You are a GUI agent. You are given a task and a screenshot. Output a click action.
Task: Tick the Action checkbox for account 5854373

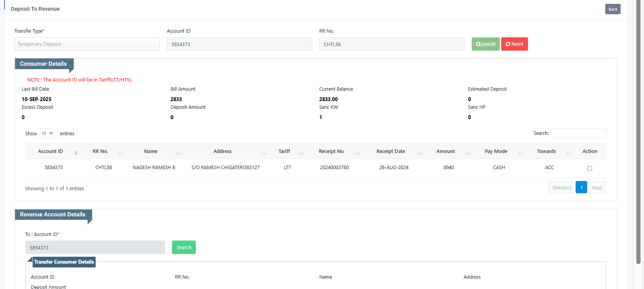[x=590, y=168]
